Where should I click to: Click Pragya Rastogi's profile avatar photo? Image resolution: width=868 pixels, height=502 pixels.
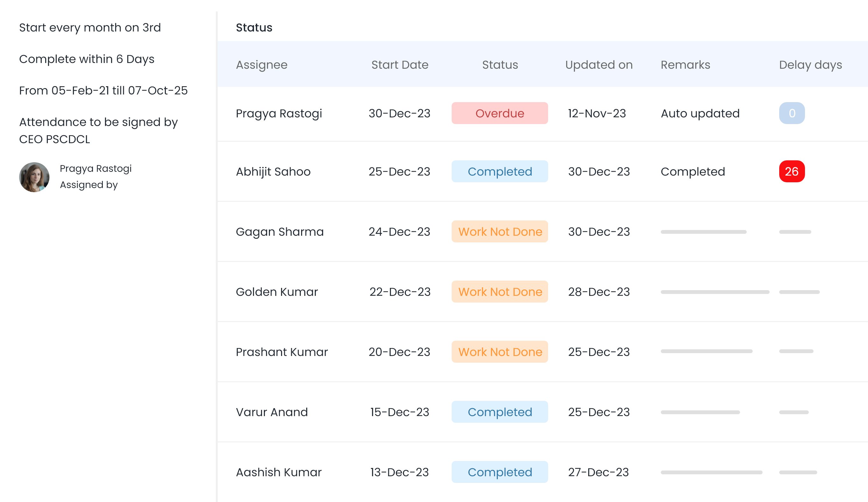(x=34, y=177)
